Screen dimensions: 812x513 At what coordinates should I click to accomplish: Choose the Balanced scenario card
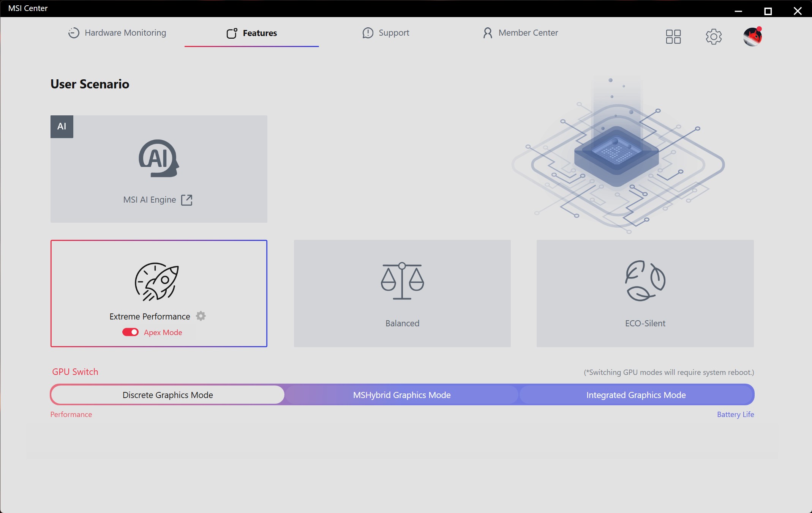tap(402, 293)
